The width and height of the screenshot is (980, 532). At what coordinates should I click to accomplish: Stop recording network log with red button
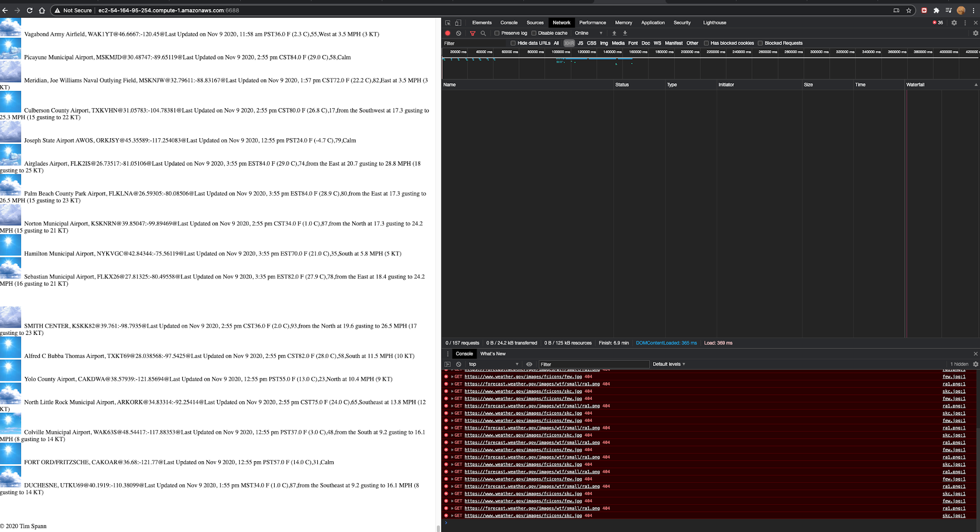(447, 33)
